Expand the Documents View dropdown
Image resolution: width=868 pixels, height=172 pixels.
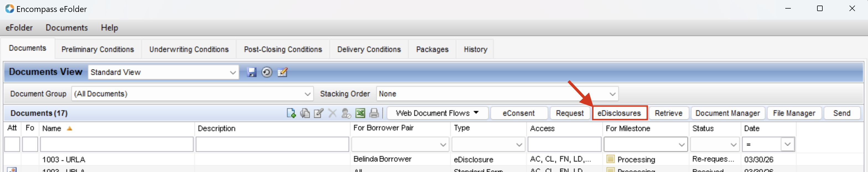[233, 73]
